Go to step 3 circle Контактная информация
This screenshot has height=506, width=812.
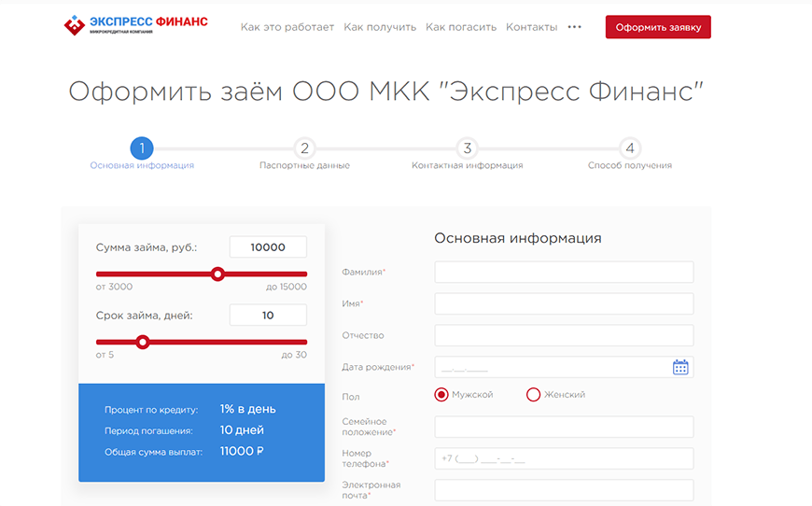(x=467, y=148)
